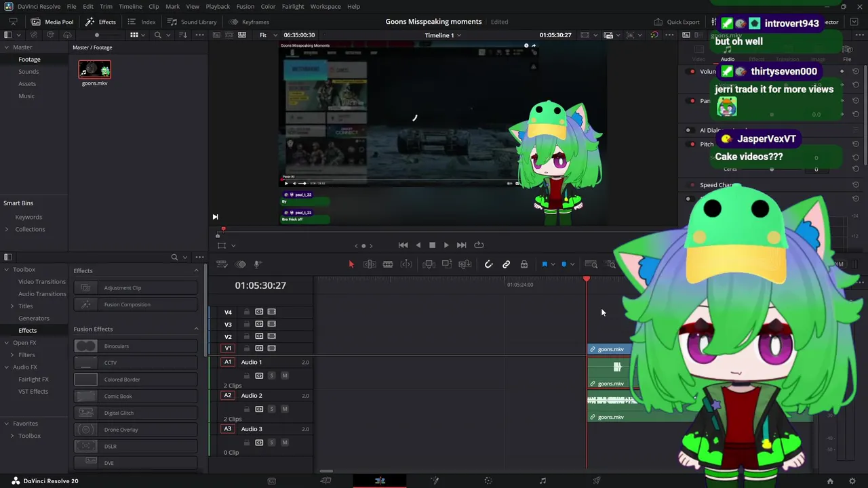Play forward button
Image resolution: width=868 pixels, height=488 pixels.
[x=446, y=245]
